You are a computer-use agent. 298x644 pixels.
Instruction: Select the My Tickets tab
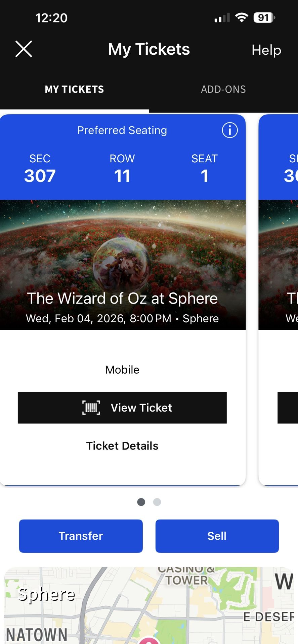click(74, 89)
